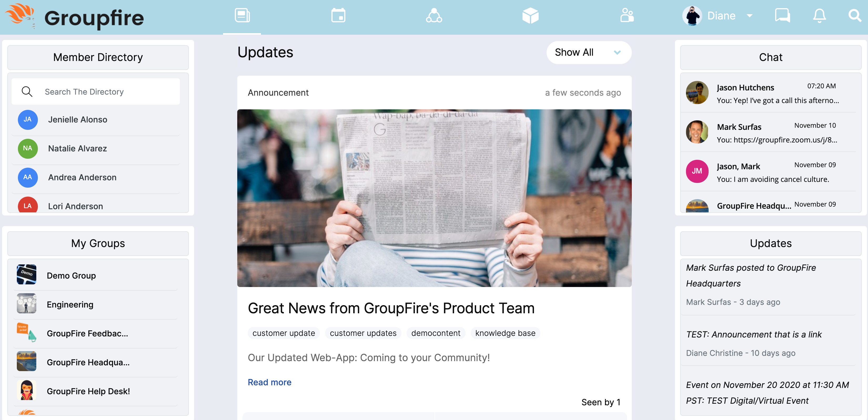Click the Search The Directory field
The width and height of the screenshot is (868, 420).
[x=96, y=92]
